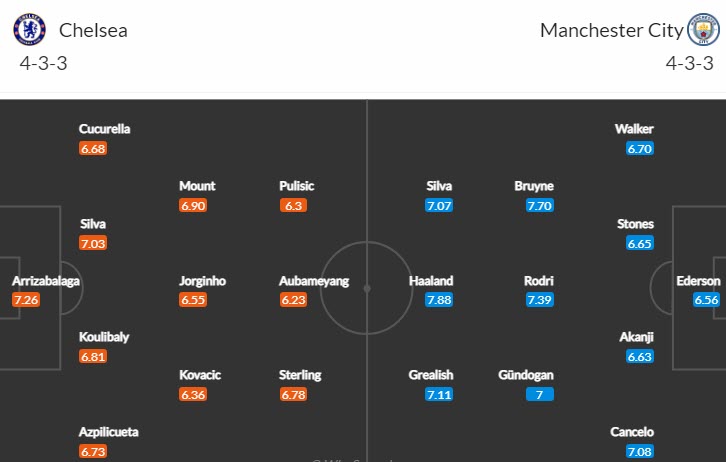Click Aubameyang's 6.23 rating badge
The image size is (726, 462).
(294, 300)
